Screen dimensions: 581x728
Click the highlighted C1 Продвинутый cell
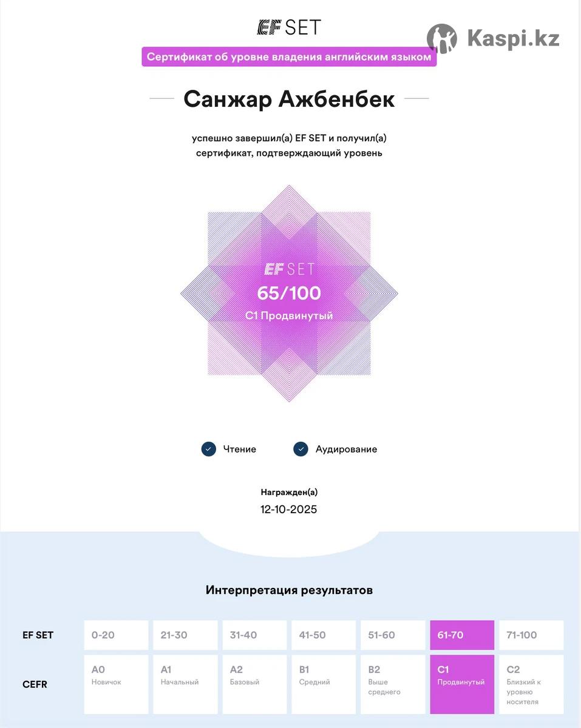[462, 684]
